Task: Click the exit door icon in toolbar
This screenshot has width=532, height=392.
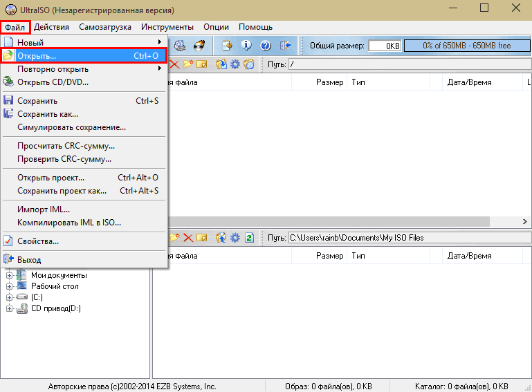Action: click(x=285, y=46)
